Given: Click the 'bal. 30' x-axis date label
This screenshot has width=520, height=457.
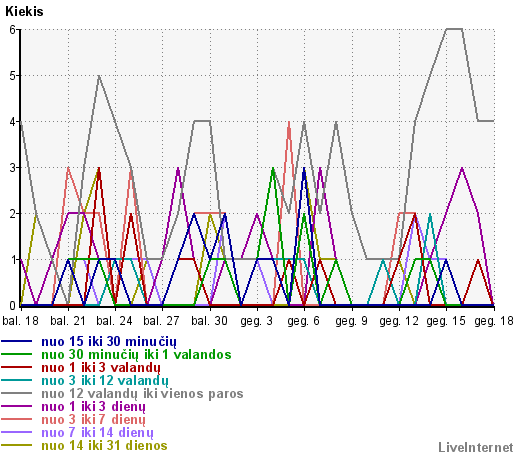Looking at the screenshot, I should pyautogui.click(x=209, y=321).
